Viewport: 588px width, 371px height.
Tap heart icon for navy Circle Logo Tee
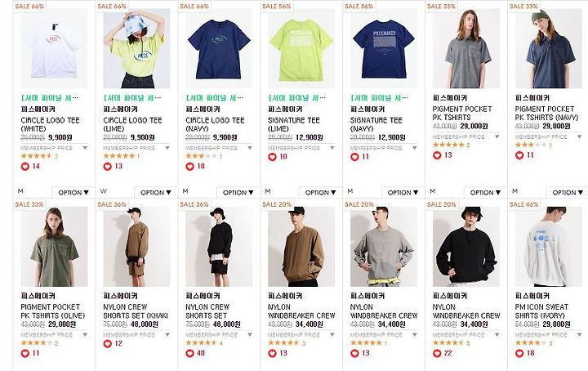(190, 167)
